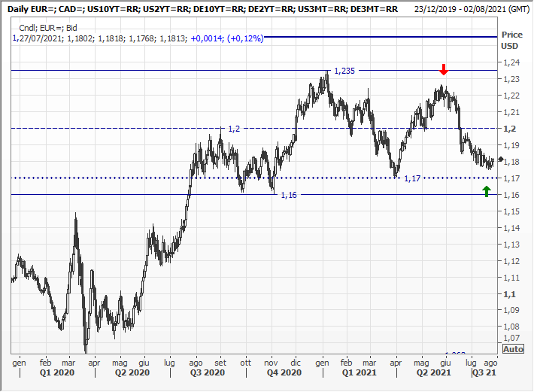The image size is (534, 392).
Task: Click the 1,17 dotted support label
Action: click(x=411, y=179)
